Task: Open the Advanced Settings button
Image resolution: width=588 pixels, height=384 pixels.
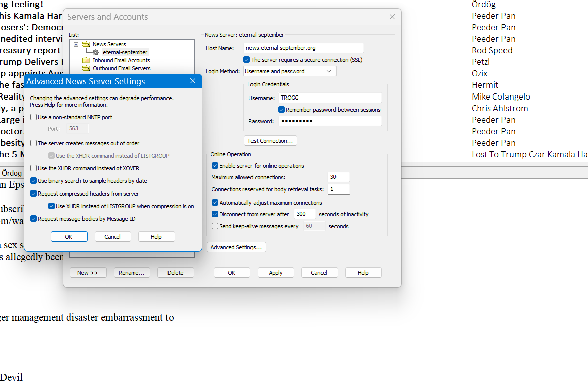Action: click(236, 247)
